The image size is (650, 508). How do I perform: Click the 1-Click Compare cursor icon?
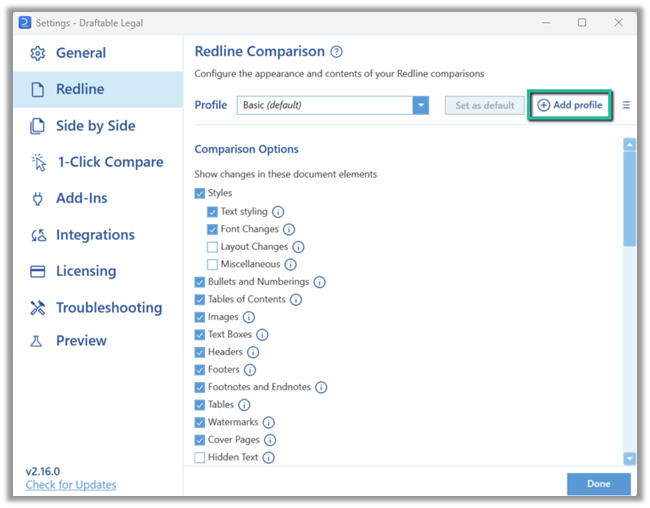coord(39,162)
